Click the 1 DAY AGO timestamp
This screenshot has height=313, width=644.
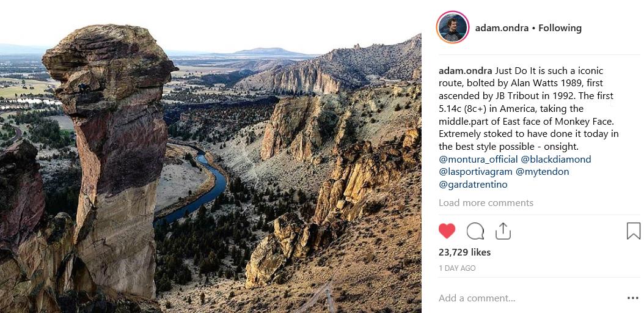tap(457, 268)
